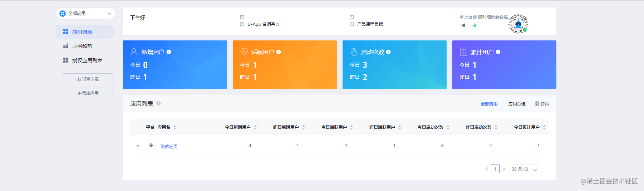Viewport: 644px width, 191px height.
Task: Click the 订阅 subscribe link
Action: (542, 104)
